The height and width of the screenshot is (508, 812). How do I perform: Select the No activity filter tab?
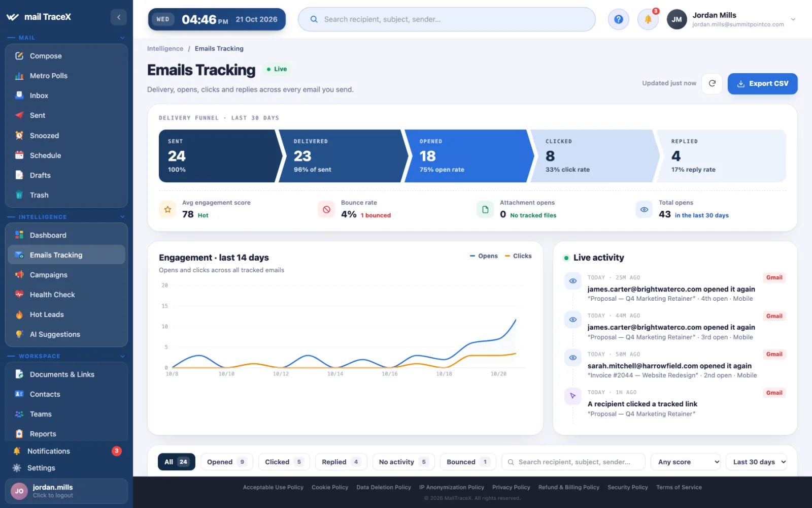coord(403,462)
